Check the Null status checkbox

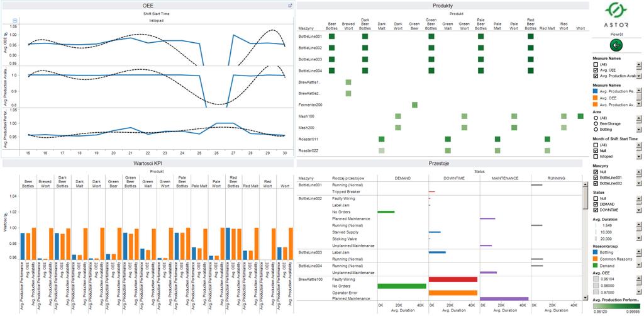(x=596, y=198)
